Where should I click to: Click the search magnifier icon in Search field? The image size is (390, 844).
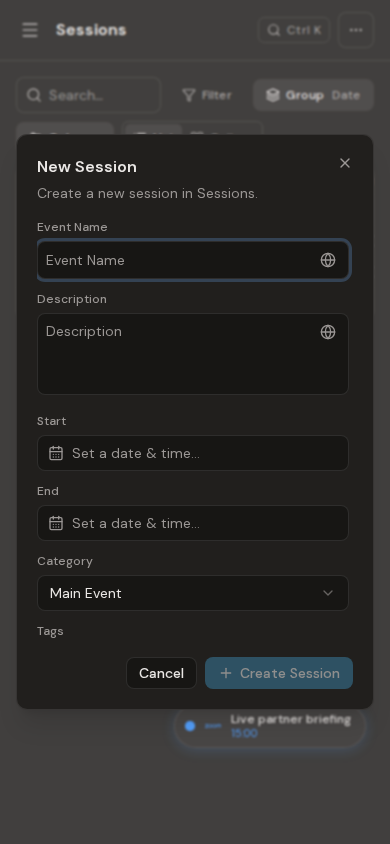click(x=34, y=95)
